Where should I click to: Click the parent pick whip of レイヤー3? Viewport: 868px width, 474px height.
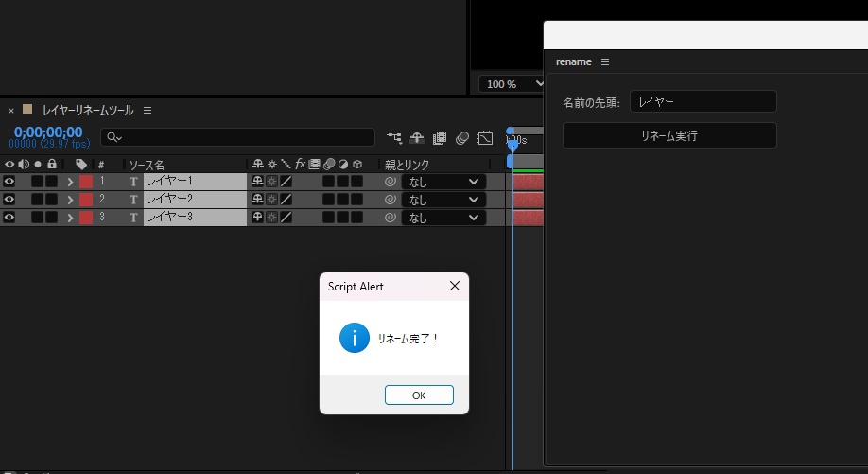[391, 218]
